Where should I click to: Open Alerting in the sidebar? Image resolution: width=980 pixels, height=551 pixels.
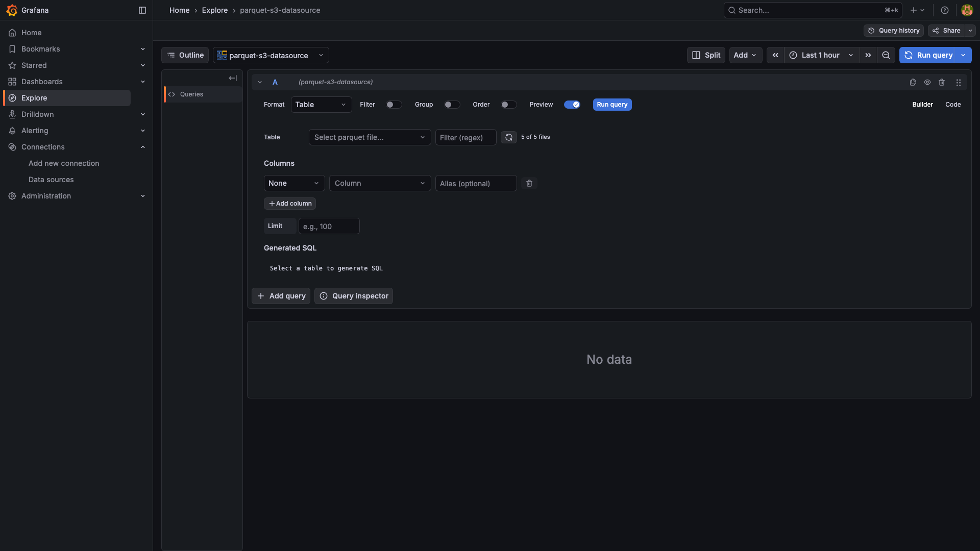pos(35,131)
